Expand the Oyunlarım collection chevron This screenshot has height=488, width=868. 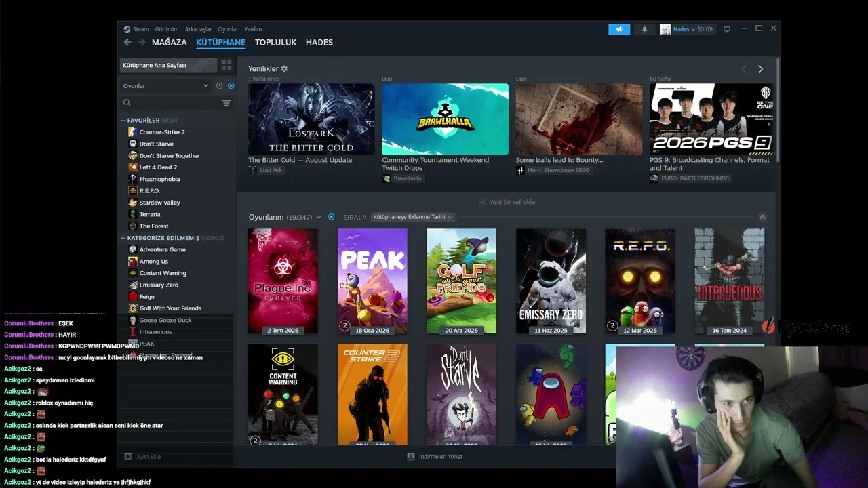(319, 217)
